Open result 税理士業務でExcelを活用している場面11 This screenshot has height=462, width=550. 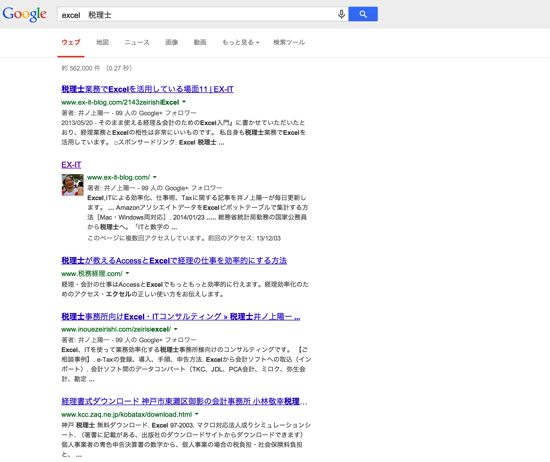[x=147, y=89]
